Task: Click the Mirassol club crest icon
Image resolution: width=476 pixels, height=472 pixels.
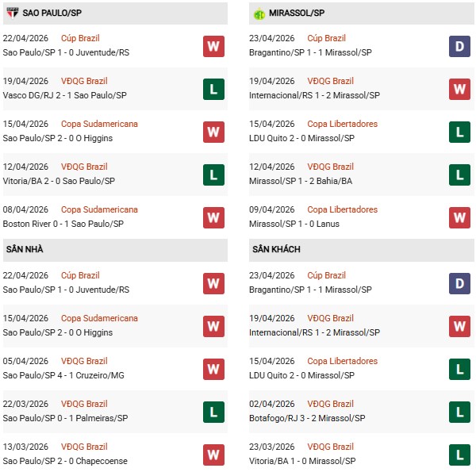Action: (x=259, y=13)
